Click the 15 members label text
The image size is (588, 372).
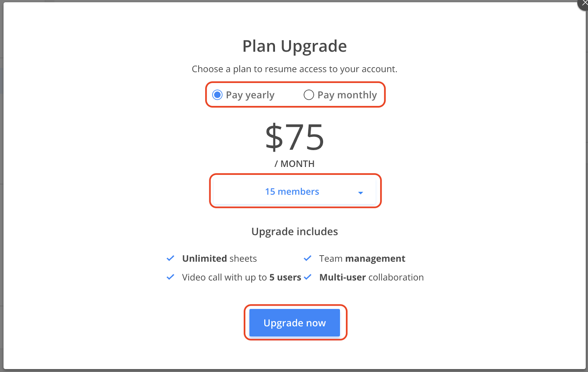(x=292, y=191)
